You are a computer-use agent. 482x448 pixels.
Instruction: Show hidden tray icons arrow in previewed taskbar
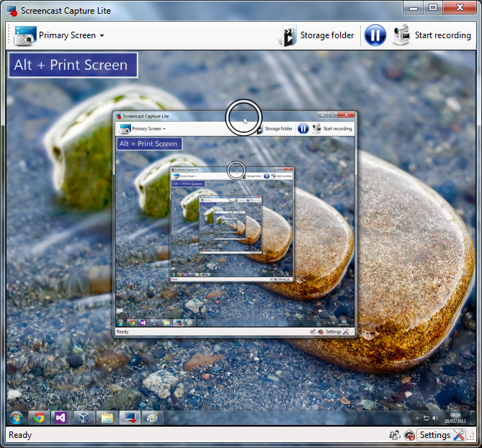(417, 418)
